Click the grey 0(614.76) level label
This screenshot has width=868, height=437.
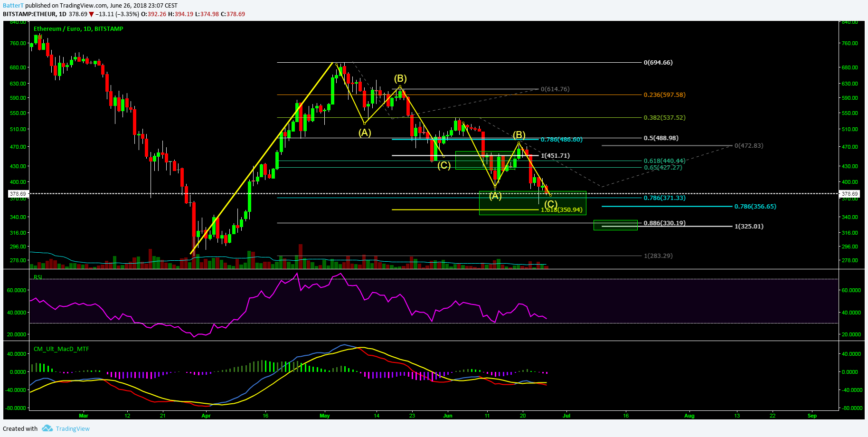tap(555, 89)
